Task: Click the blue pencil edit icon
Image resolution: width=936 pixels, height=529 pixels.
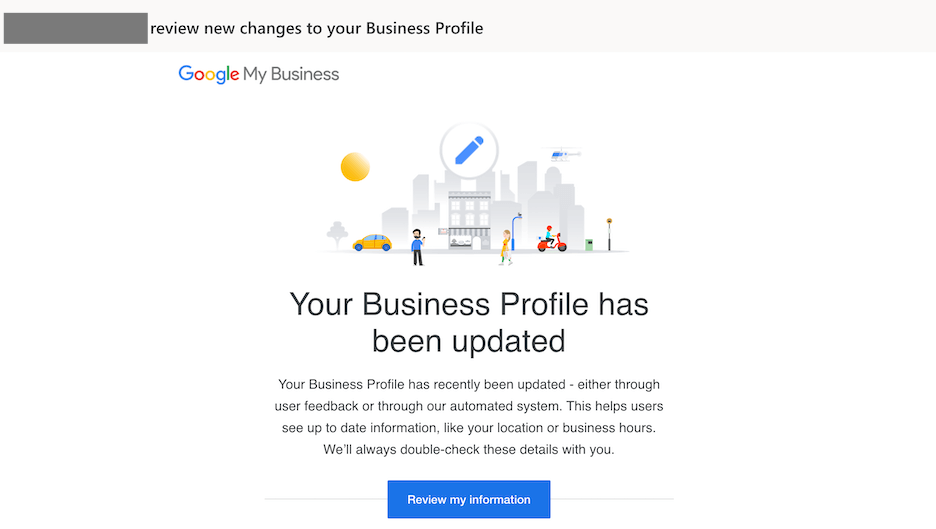Action: tap(469, 150)
